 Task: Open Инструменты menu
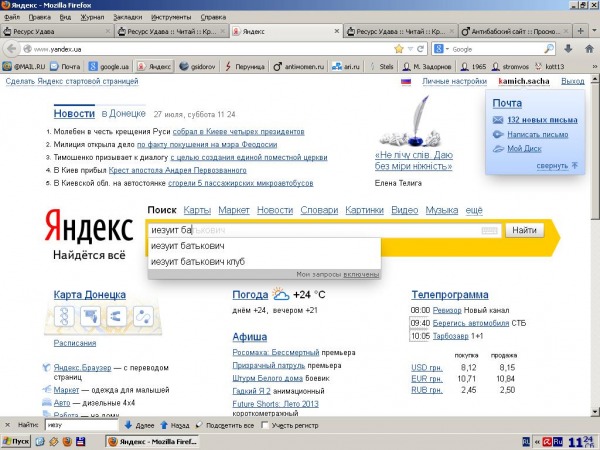coord(171,17)
